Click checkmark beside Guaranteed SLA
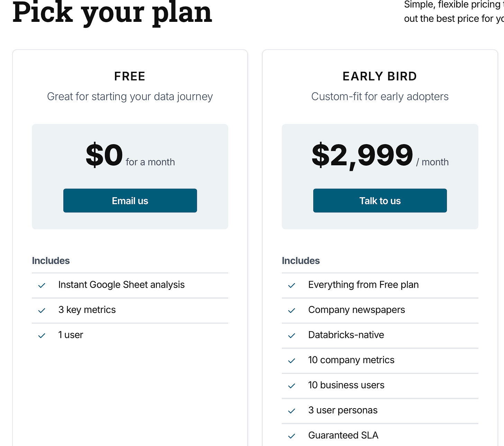Screen dimensions: 504x446 (292, 436)
